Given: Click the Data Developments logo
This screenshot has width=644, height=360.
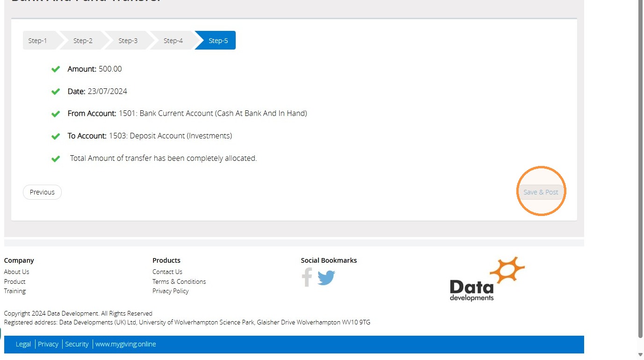Looking at the screenshot, I should 487,279.
